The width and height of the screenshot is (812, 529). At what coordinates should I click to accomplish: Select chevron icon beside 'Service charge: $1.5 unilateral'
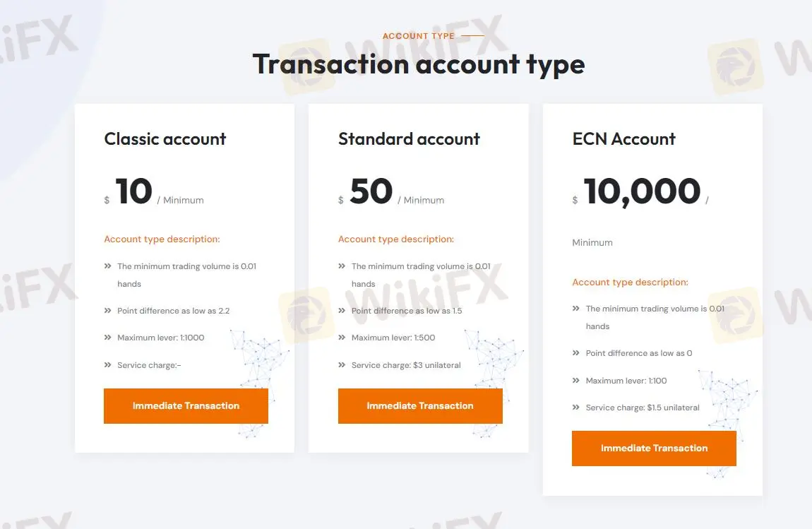[576, 408]
